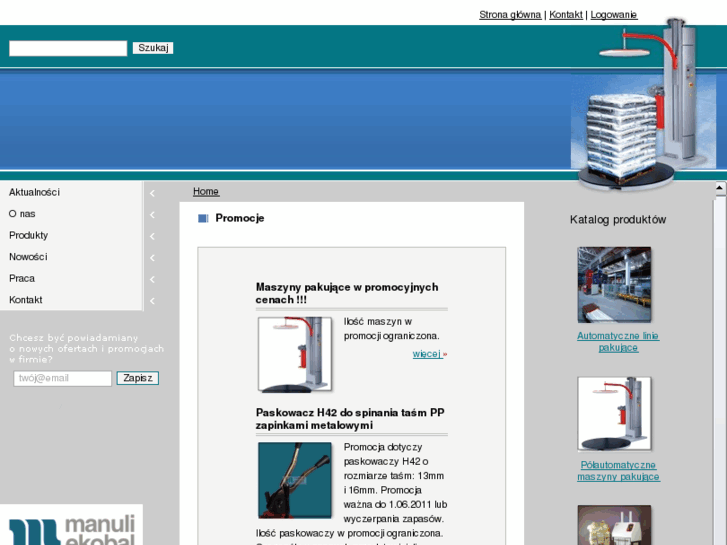The image size is (727, 545).
Task: Go to Logowanie page
Action: (614, 15)
